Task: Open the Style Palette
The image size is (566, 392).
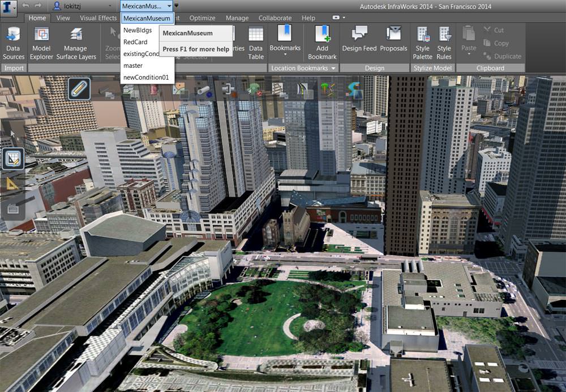Action: tap(422, 44)
